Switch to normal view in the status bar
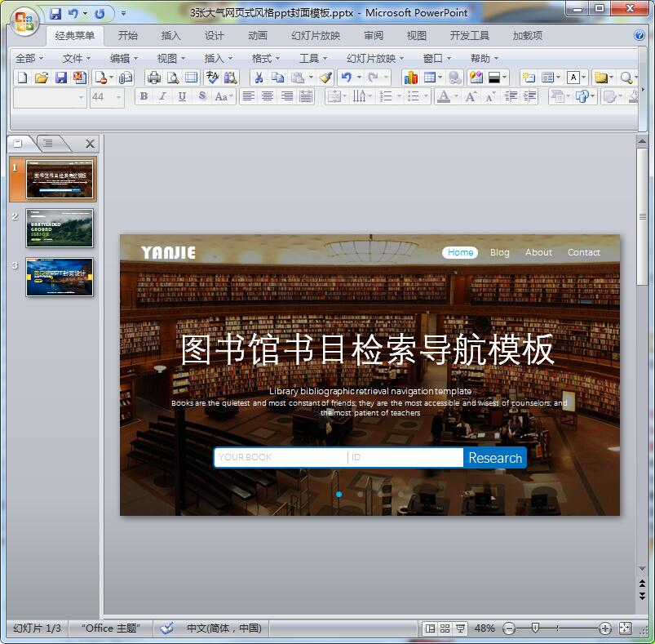Screen dimensions: 655x644 [430, 628]
